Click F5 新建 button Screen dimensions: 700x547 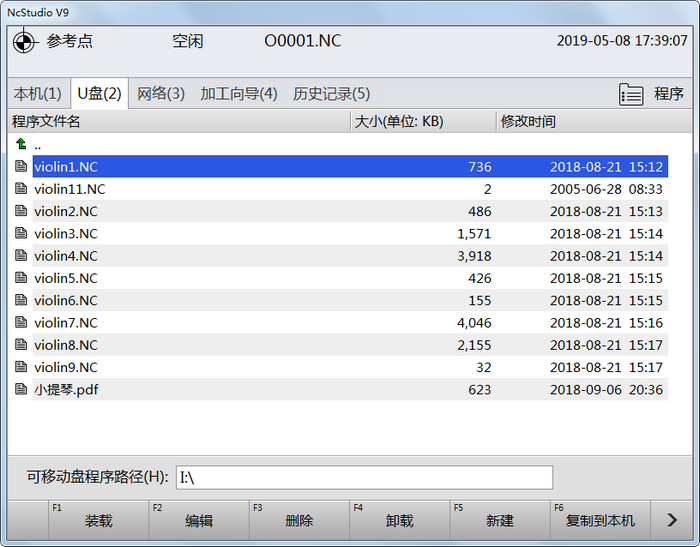point(500,520)
